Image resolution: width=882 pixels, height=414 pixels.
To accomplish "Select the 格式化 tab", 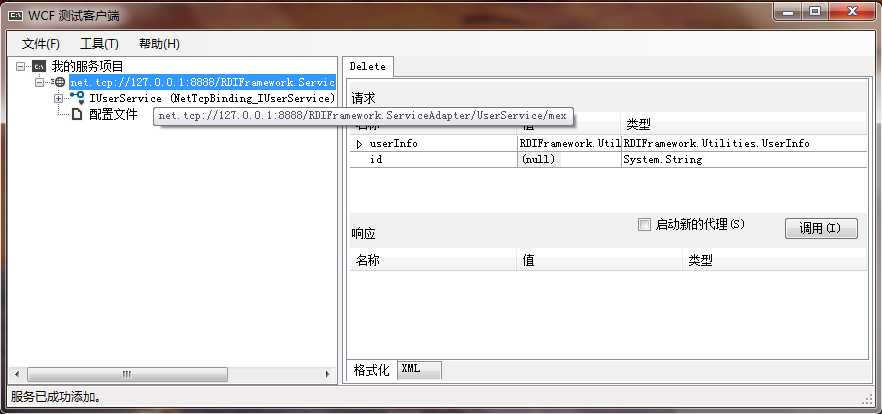I will tap(371, 370).
